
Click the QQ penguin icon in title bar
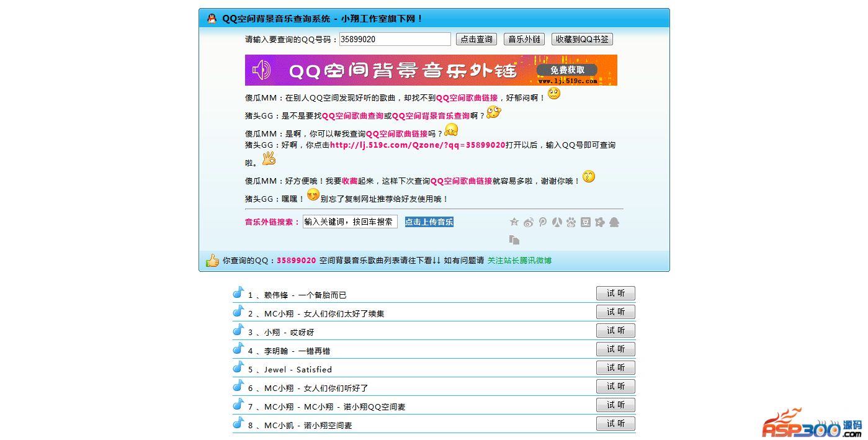212,19
